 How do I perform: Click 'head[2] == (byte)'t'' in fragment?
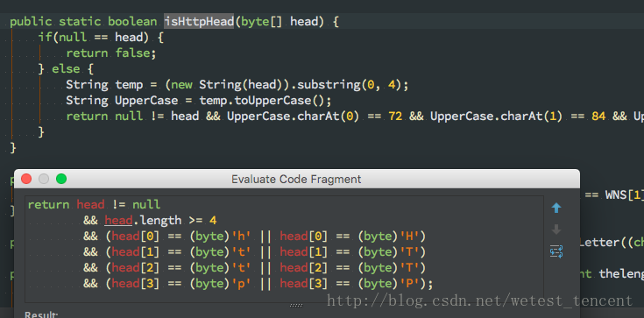click(181, 267)
